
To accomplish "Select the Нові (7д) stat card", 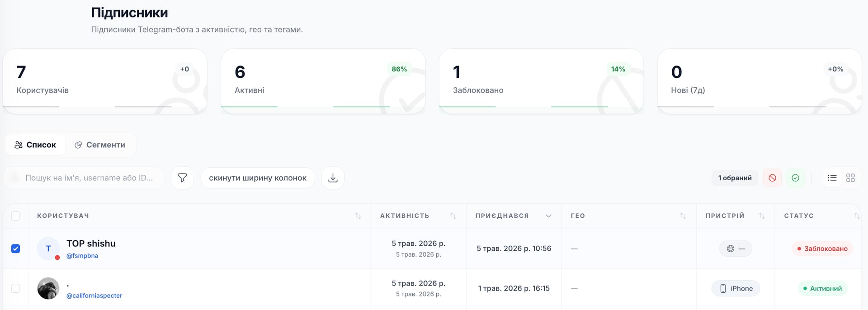I will [759, 81].
